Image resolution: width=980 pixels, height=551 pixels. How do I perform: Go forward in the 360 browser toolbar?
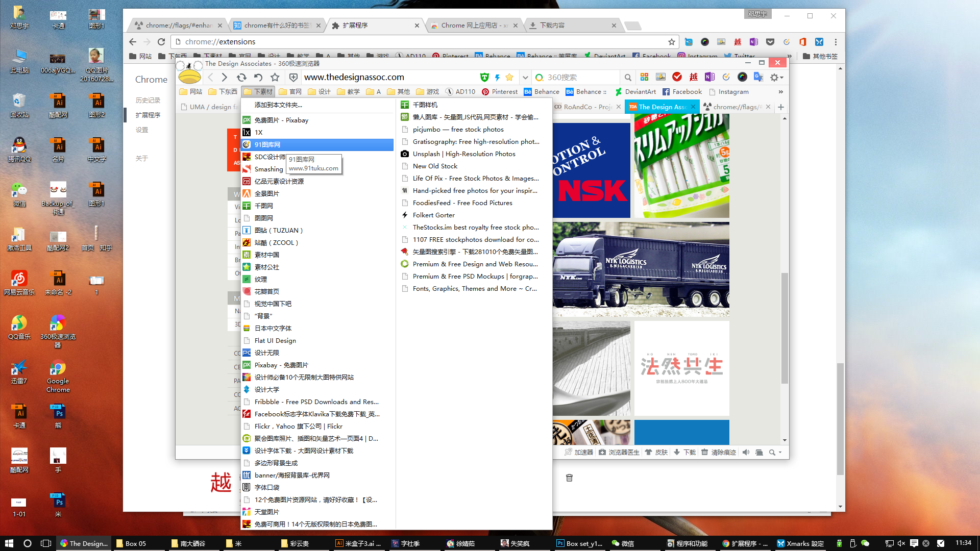(225, 78)
